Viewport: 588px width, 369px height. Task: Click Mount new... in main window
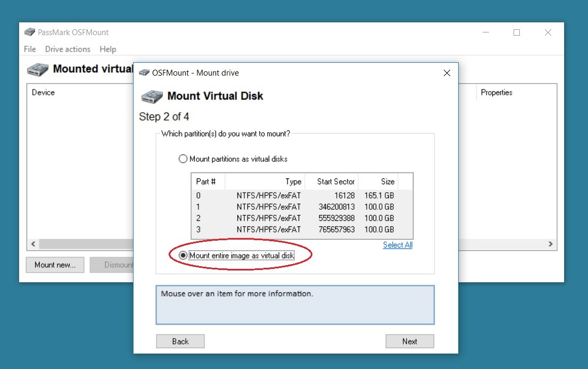(55, 265)
